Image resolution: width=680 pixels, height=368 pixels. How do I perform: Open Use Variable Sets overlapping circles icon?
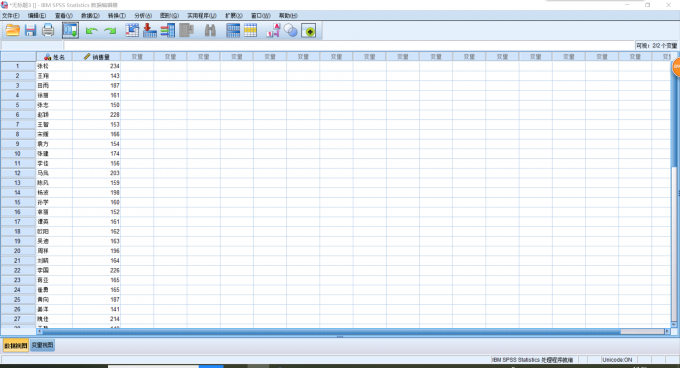tap(291, 31)
